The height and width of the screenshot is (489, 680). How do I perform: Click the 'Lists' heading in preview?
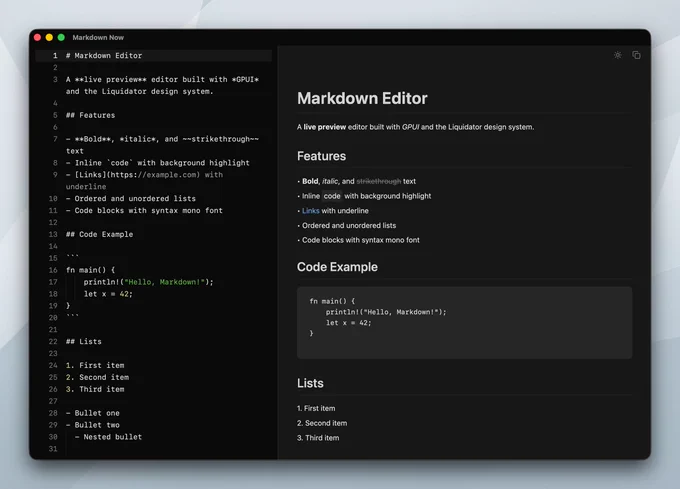(310, 383)
